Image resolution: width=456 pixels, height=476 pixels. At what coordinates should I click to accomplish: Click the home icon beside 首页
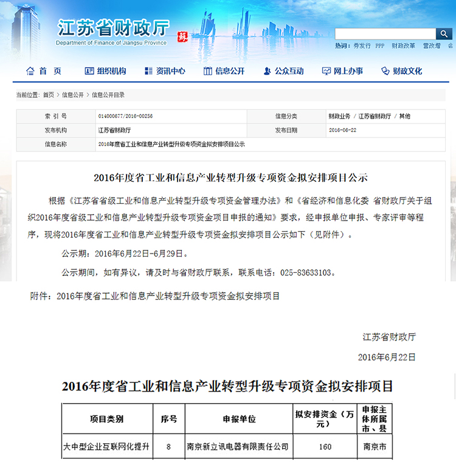[30, 71]
